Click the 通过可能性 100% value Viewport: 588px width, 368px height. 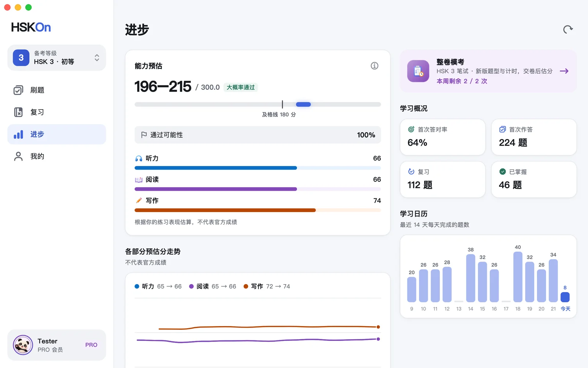tap(366, 135)
